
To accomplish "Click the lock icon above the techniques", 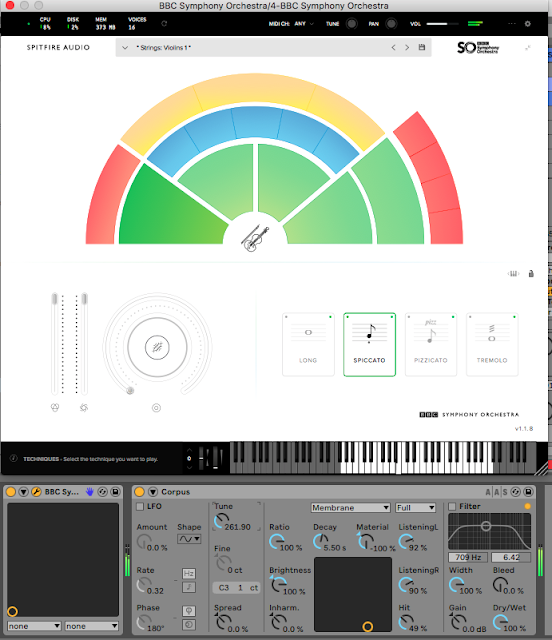I will pyautogui.click(x=531, y=273).
